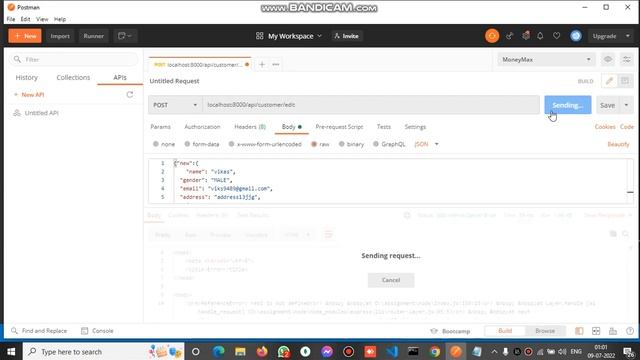Select the raw body type
The image size is (640, 360).
[x=320, y=144]
